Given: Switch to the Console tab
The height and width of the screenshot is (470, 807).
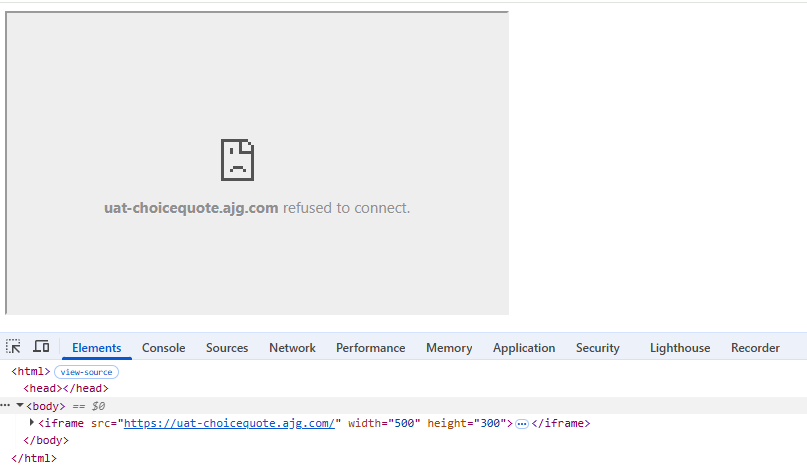Looking at the screenshot, I should (x=164, y=348).
